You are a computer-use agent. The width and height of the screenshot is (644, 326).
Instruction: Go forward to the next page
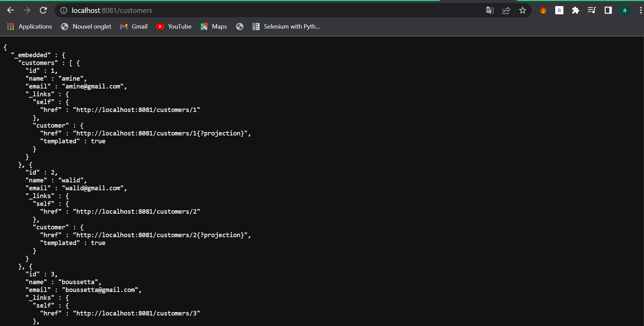(27, 10)
